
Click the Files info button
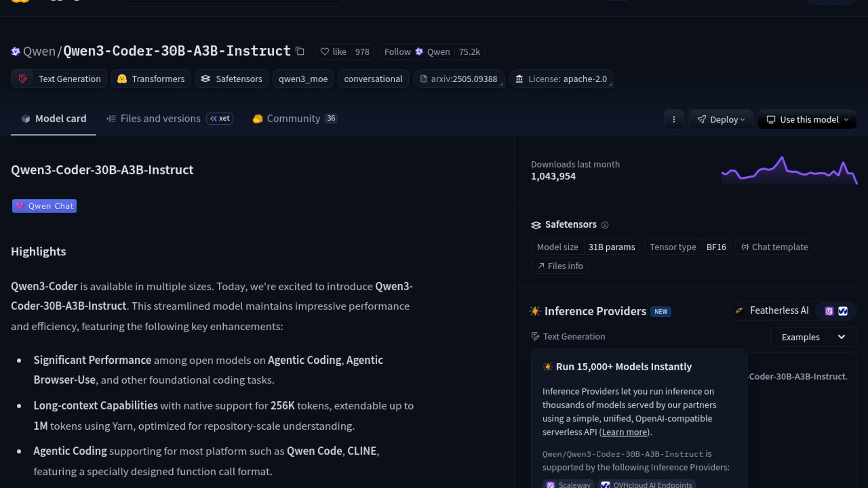560,266
